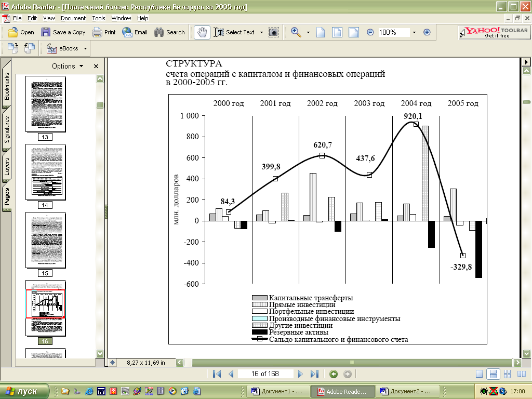Screen dimensions: 532x399
Task: Click the thumbnail panel scrollbar thumb
Action: 100,105
